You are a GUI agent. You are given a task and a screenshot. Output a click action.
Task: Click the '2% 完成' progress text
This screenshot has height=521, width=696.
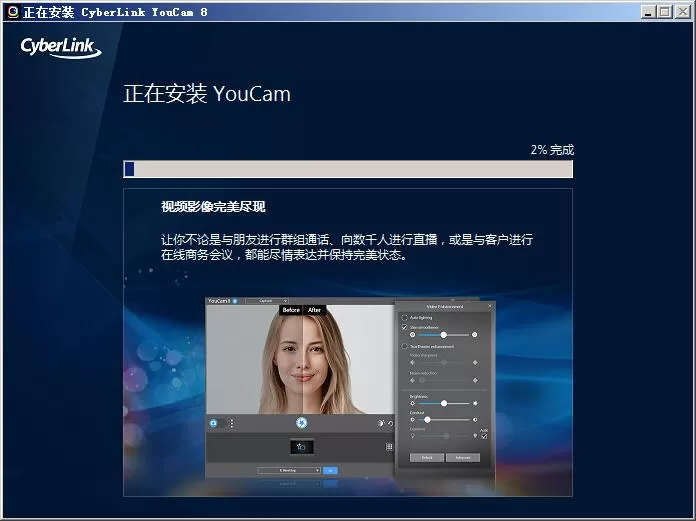tap(552, 150)
